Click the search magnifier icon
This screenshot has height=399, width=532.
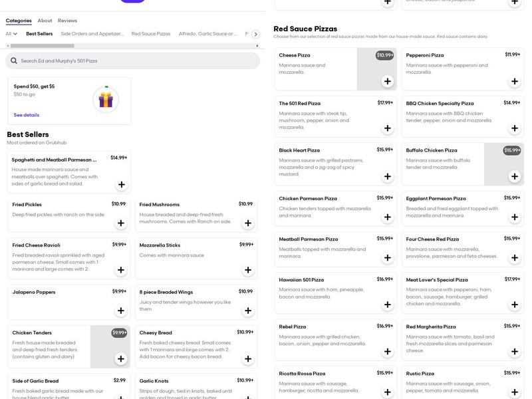14,61
